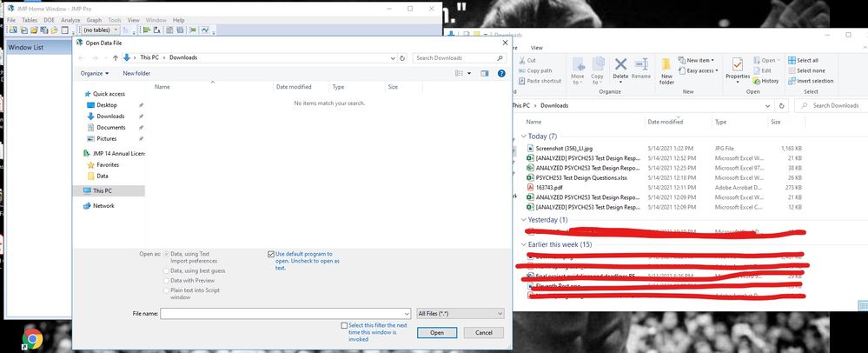
Task: Open Easy access dropdown in File Explorer
Action: (x=698, y=71)
